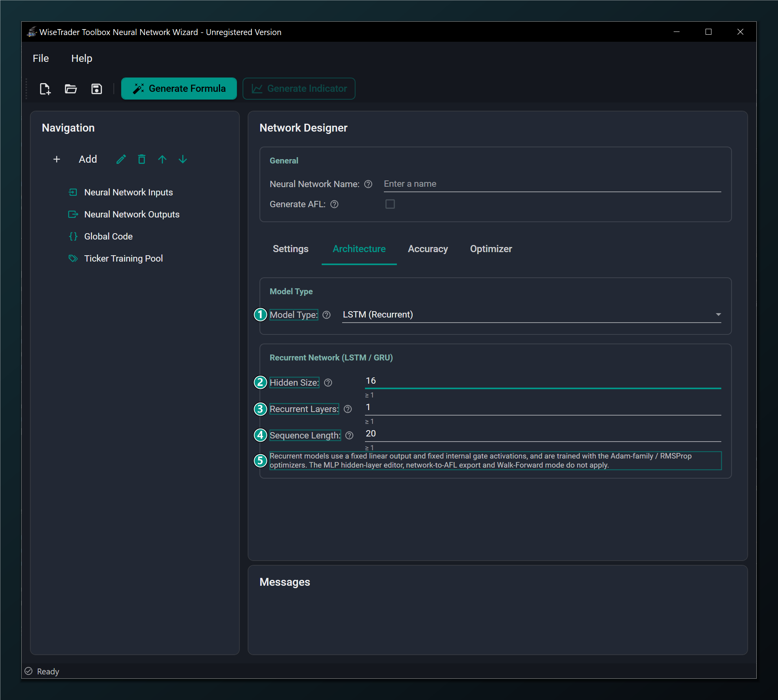Click the Generate AFL help icon
Screen dimensions: 778x700
point(334,204)
